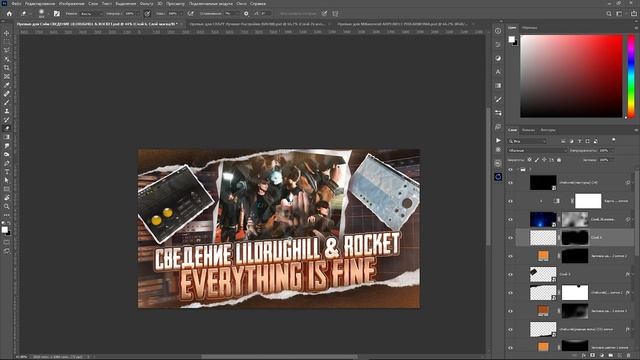Select the Healing Brush tool

pos(7,94)
